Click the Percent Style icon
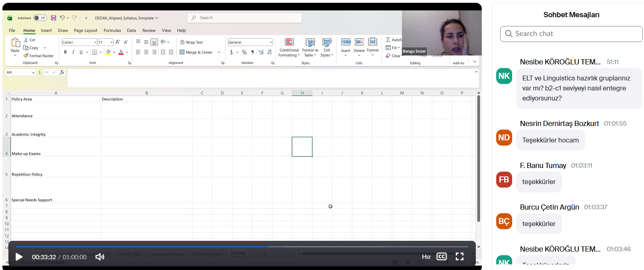The height and width of the screenshot is (270, 644). (x=244, y=52)
